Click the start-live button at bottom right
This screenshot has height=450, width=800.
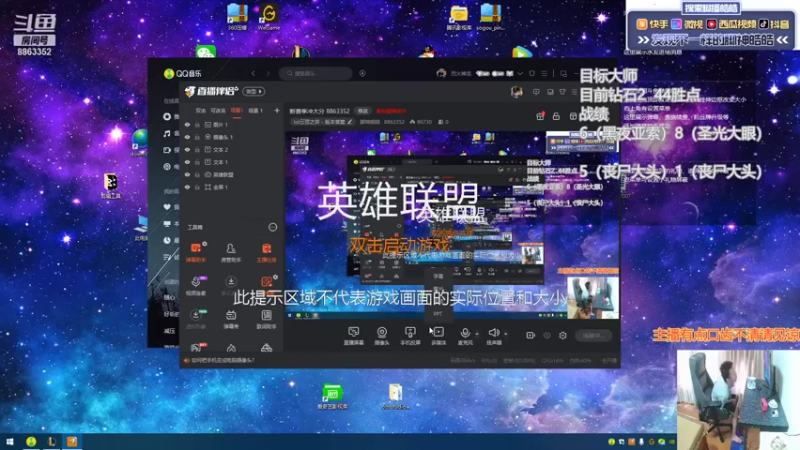(594, 335)
